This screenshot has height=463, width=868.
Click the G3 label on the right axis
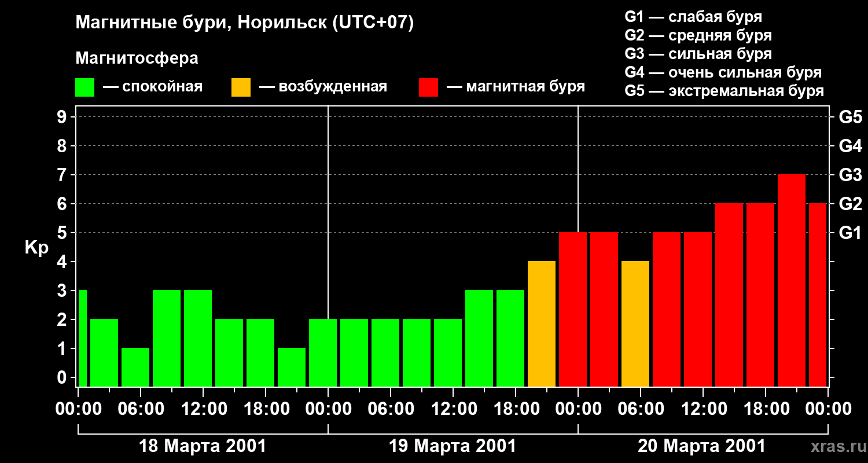850,175
